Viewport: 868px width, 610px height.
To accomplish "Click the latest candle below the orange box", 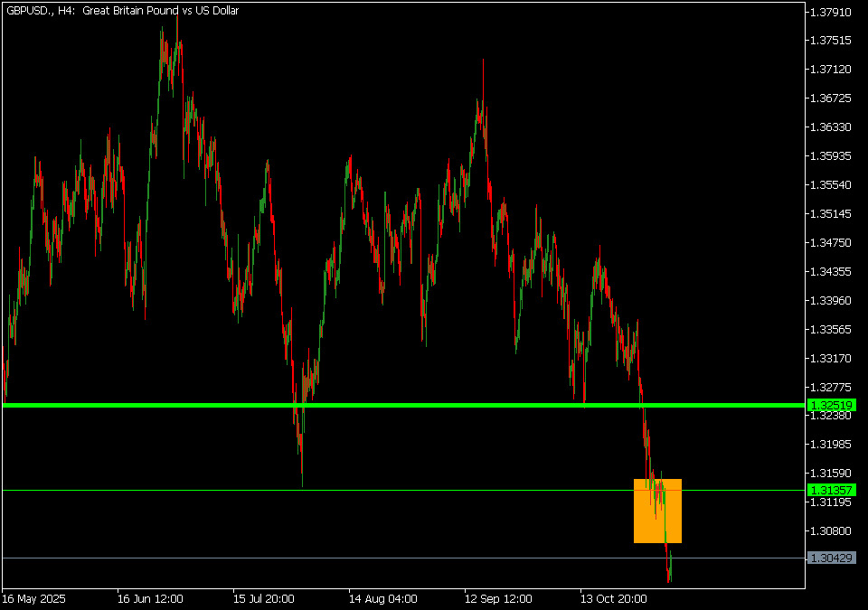I will coord(670,569).
